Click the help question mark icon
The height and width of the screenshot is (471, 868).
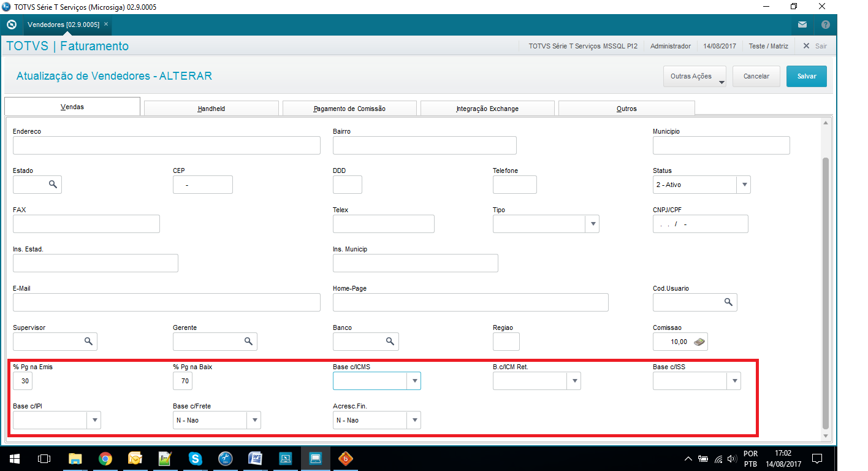pyautogui.click(x=825, y=25)
